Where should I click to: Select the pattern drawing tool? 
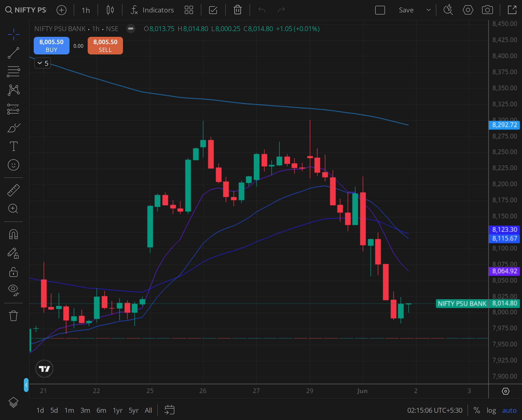pos(13,90)
